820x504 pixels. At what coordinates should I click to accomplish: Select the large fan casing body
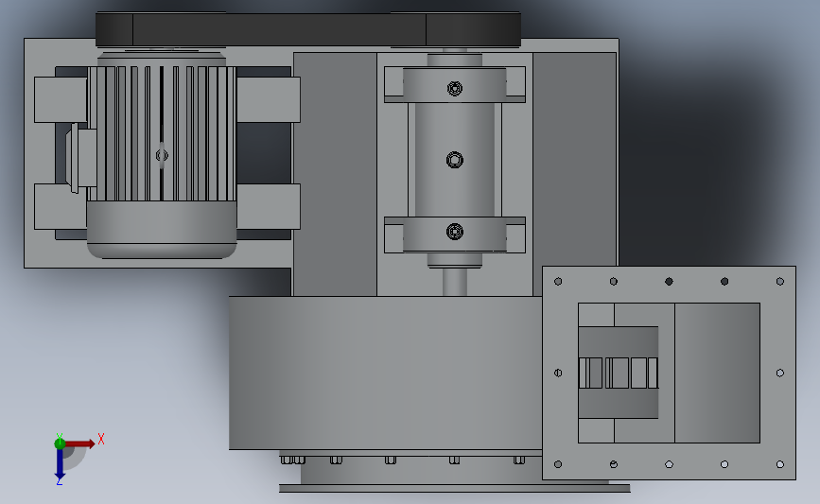coord(386,373)
